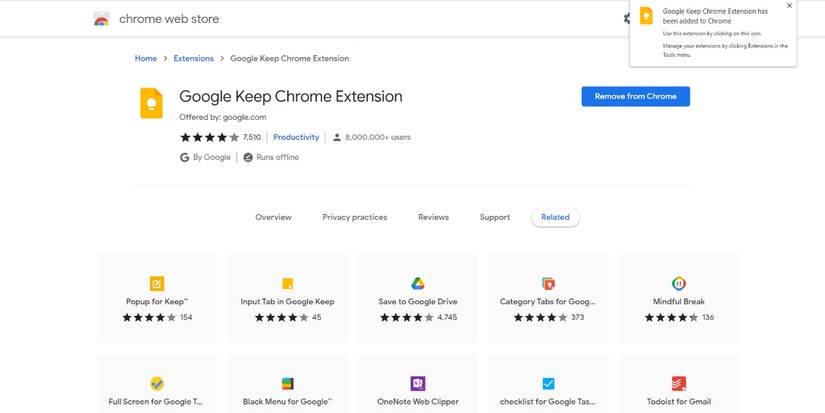Click the Google Keep lightbulb extension icon
The height and width of the screenshot is (413, 825).
pos(152,103)
